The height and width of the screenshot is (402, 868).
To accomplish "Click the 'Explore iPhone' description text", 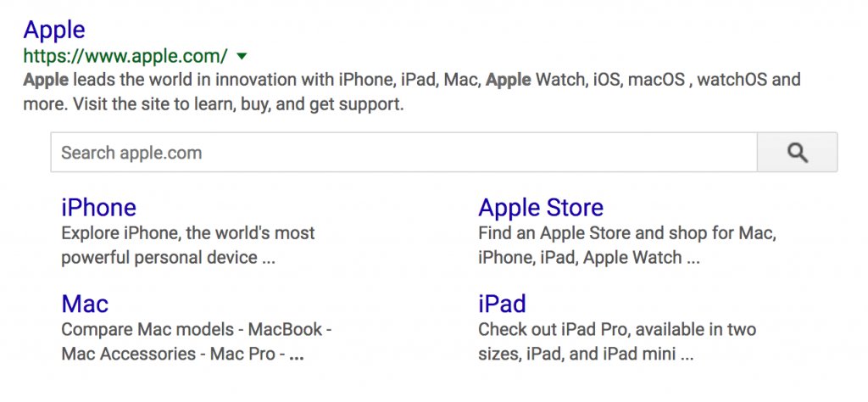I will pos(187,233).
